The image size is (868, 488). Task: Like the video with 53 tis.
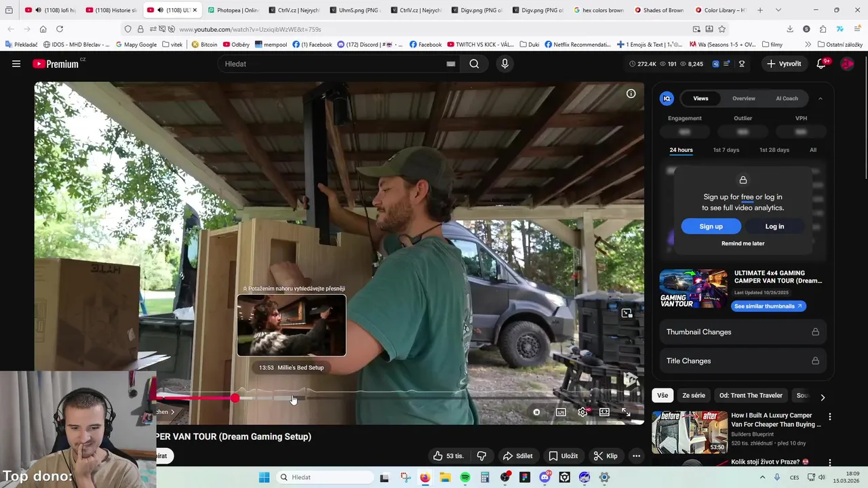[448, 456]
